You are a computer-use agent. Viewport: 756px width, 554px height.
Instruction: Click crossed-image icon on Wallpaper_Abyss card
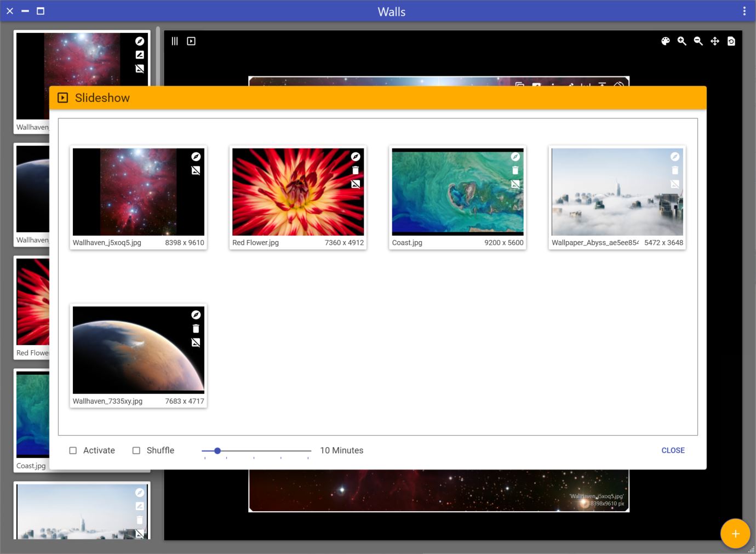pyautogui.click(x=675, y=184)
